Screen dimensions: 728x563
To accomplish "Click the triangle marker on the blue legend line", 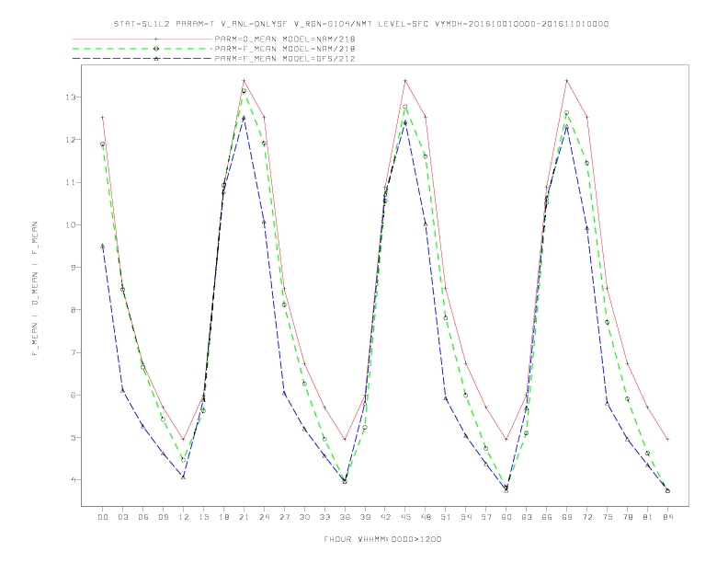I will 156,59.
